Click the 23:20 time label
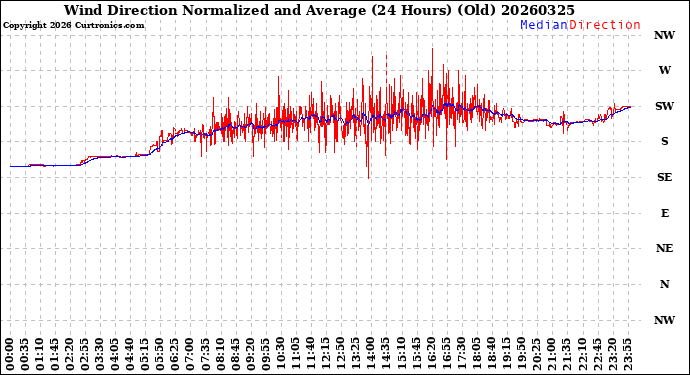 612,354
